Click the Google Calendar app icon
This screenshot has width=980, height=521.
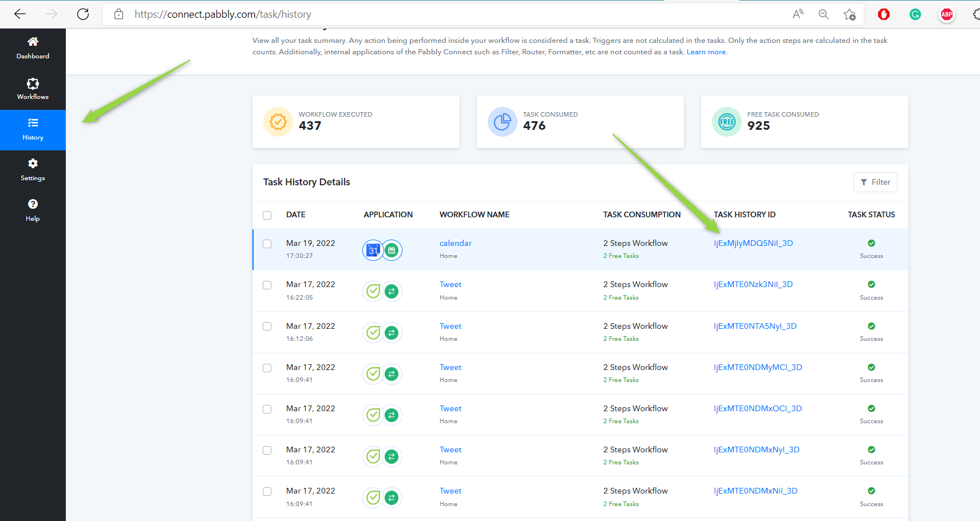point(373,250)
